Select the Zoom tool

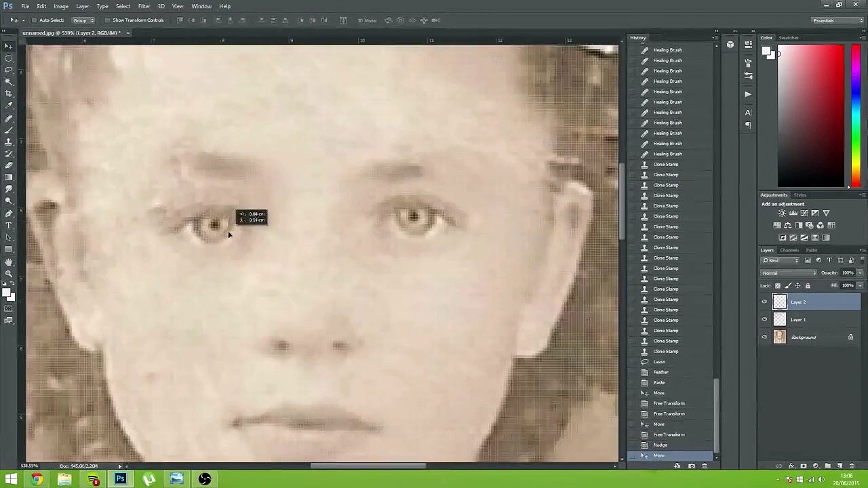9,274
